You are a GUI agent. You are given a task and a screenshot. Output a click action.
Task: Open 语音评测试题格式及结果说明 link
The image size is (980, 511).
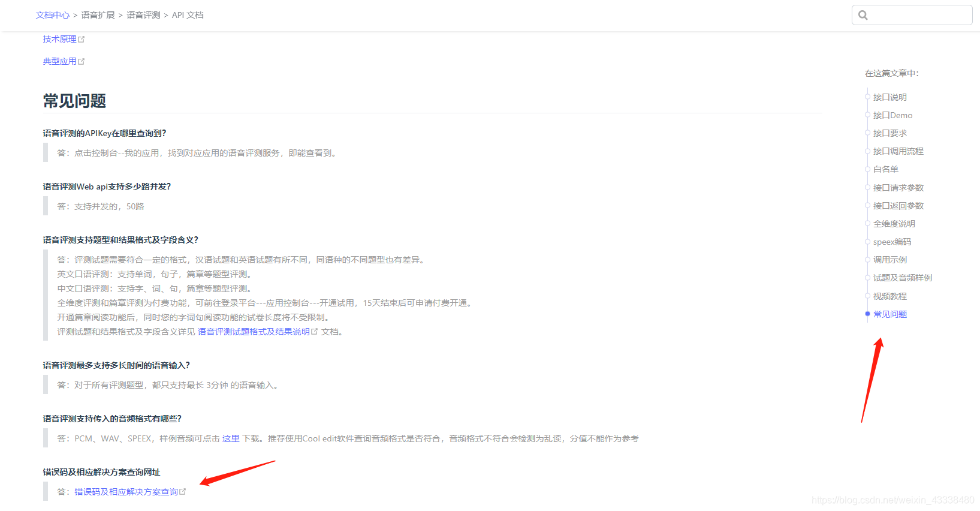[x=254, y=332]
